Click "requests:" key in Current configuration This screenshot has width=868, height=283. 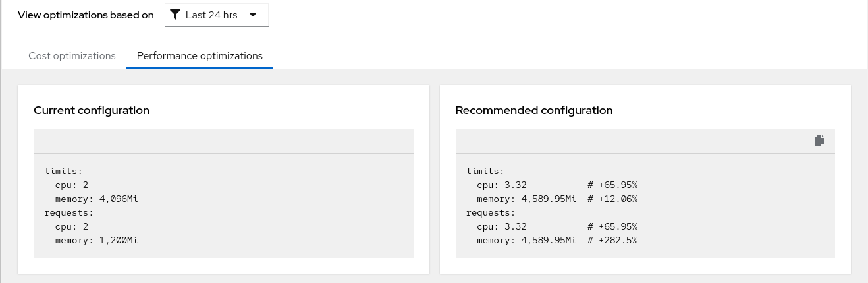(69, 212)
